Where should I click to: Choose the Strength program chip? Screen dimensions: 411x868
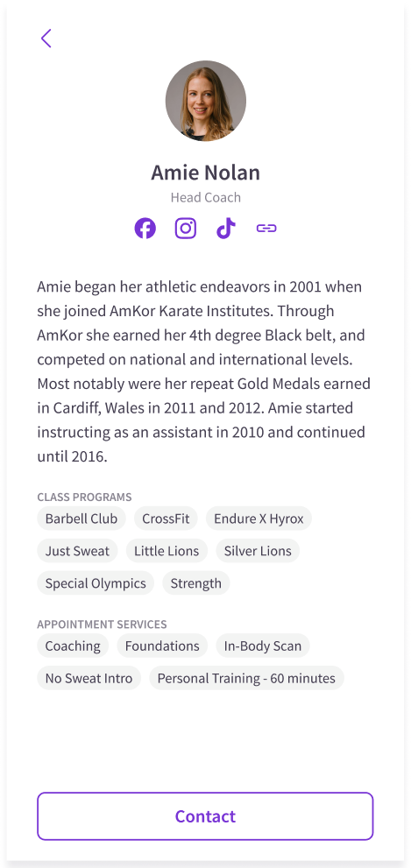coord(196,583)
